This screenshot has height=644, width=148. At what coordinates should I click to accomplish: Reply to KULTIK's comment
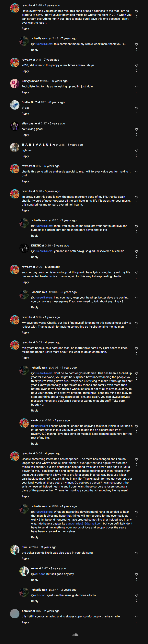[x=35, y=257]
